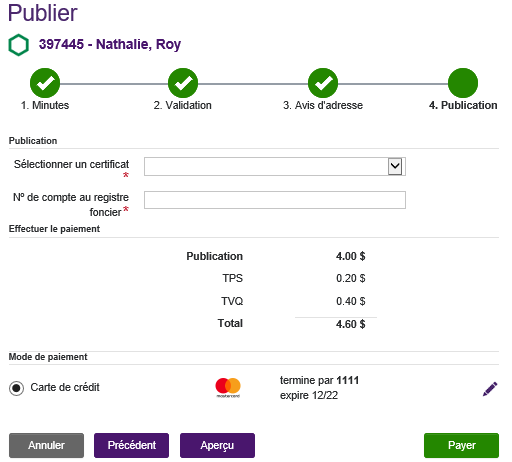Click the Publication step green circle
Image resolution: width=512 pixels, height=462 pixels.
(x=463, y=83)
